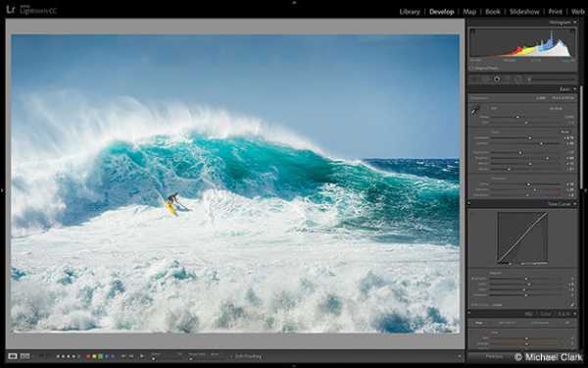The width and height of the screenshot is (588, 368).
Task: Toggle the Tone Curve panel on/off switch
Action: pyautogui.click(x=468, y=203)
